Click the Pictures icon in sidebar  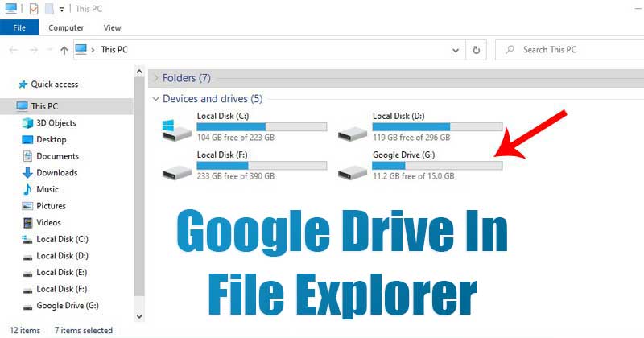tap(27, 206)
